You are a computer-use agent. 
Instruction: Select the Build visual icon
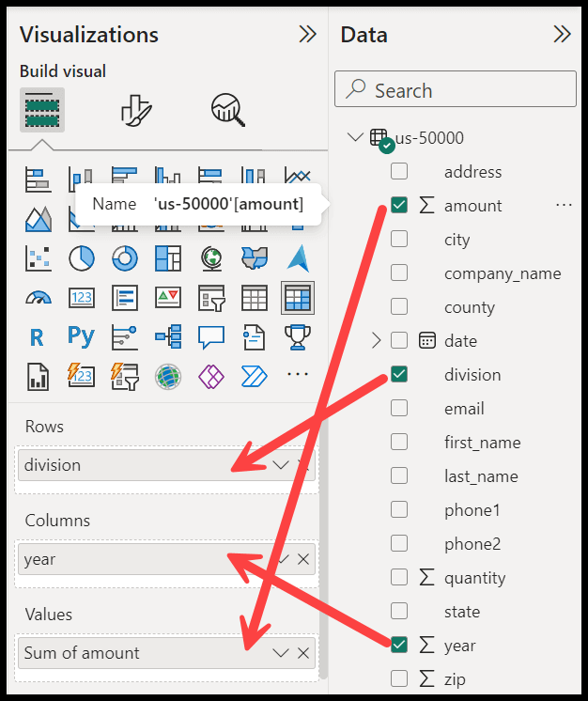pyautogui.click(x=42, y=110)
